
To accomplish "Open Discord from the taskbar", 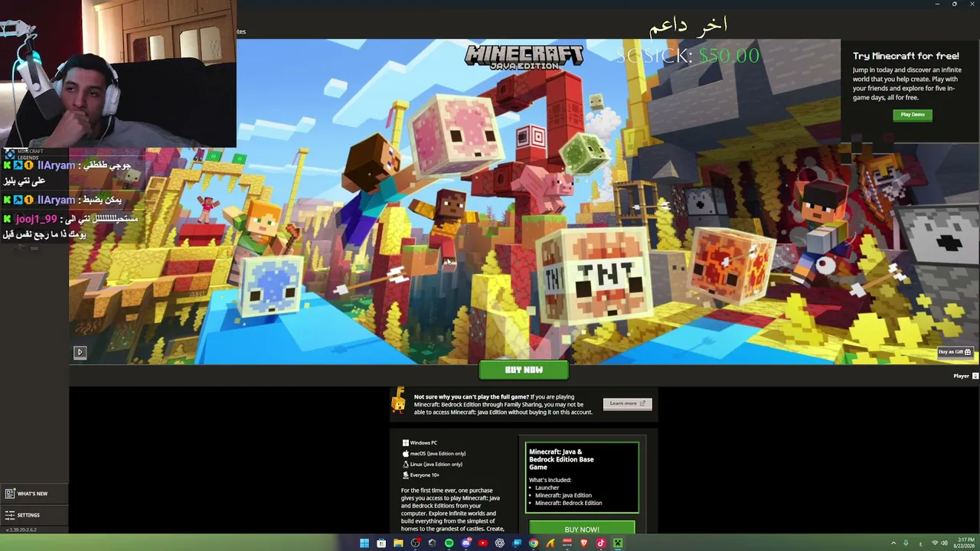I will point(465,543).
